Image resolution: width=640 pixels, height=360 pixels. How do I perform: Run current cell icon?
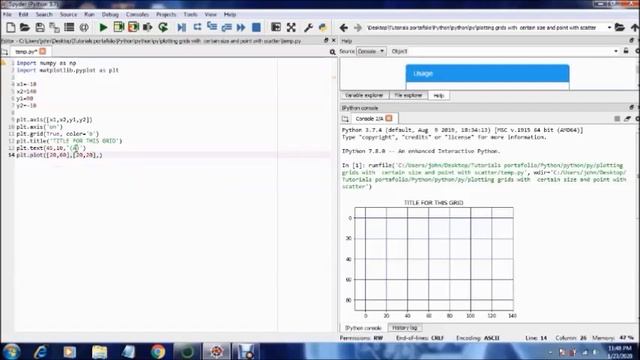[118, 27]
